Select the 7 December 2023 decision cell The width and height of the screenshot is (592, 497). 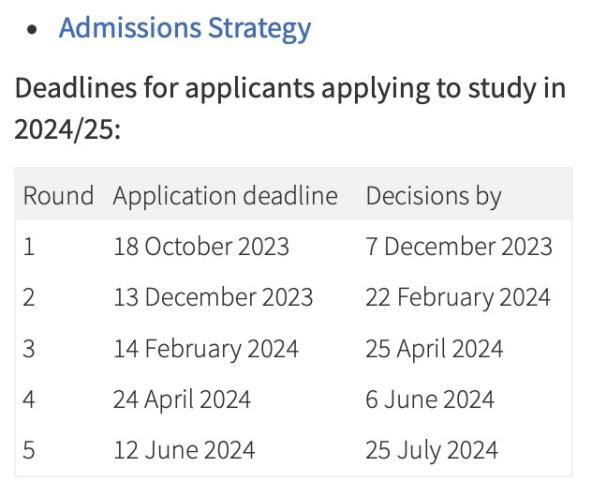tap(459, 247)
